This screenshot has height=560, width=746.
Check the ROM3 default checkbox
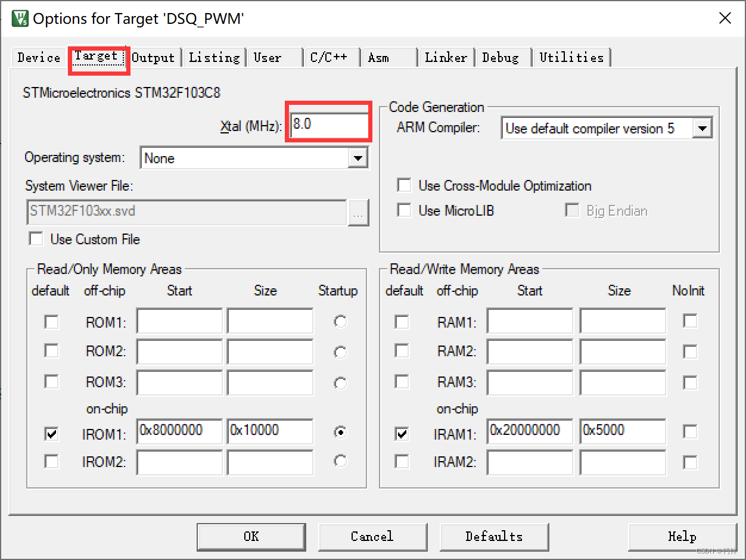tap(52, 381)
